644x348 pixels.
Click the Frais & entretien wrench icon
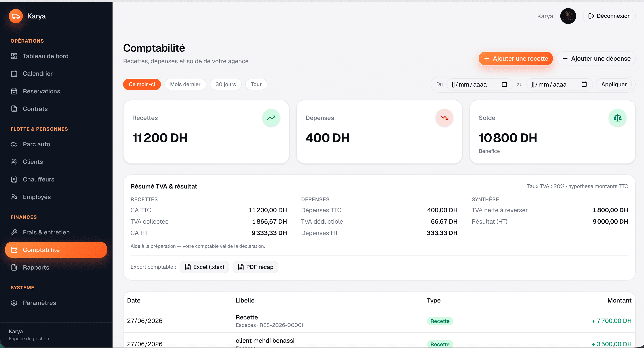(x=14, y=232)
